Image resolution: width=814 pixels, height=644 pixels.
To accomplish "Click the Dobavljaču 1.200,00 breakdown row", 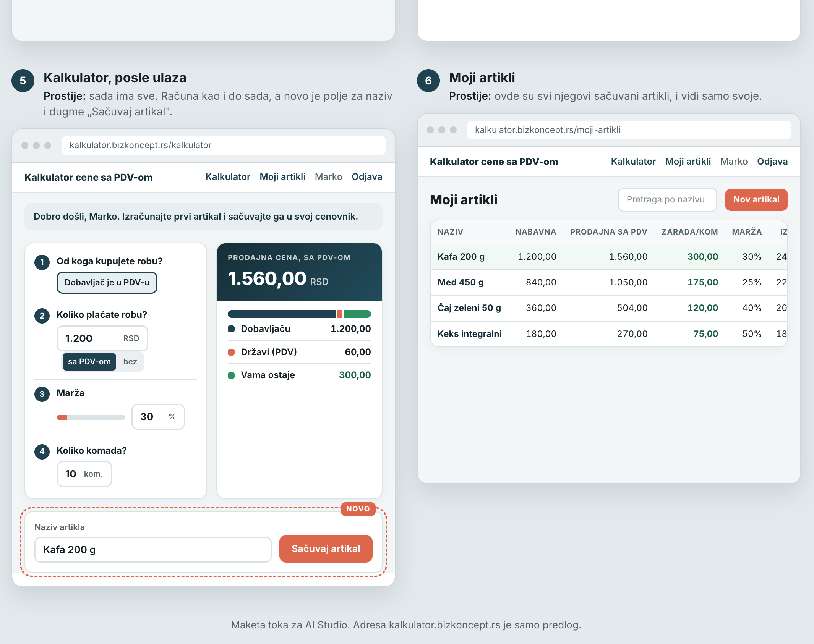I will [299, 329].
